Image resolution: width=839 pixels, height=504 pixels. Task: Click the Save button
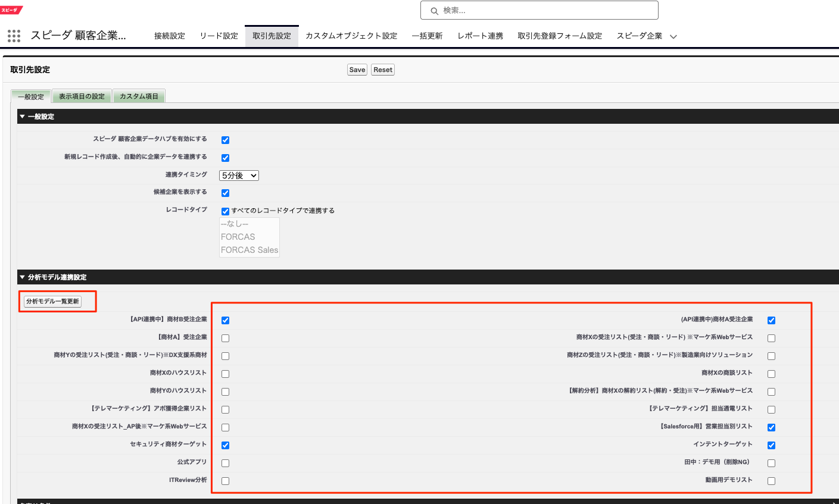[x=357, y=70]
